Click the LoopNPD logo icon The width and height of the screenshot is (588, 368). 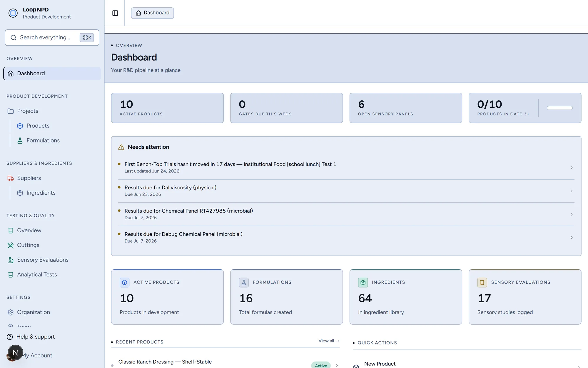(13, 13)
